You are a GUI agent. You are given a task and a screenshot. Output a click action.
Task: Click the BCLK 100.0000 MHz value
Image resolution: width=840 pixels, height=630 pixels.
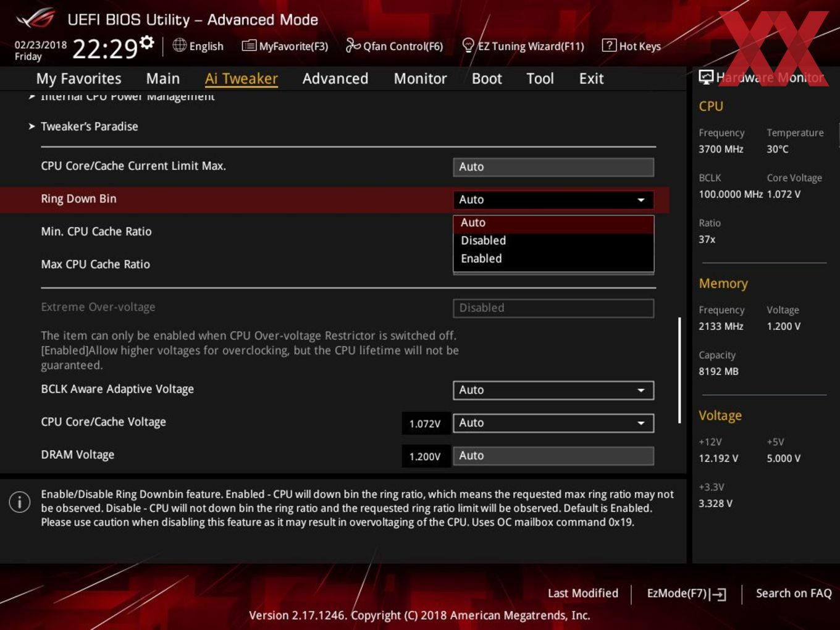[731, 194]
